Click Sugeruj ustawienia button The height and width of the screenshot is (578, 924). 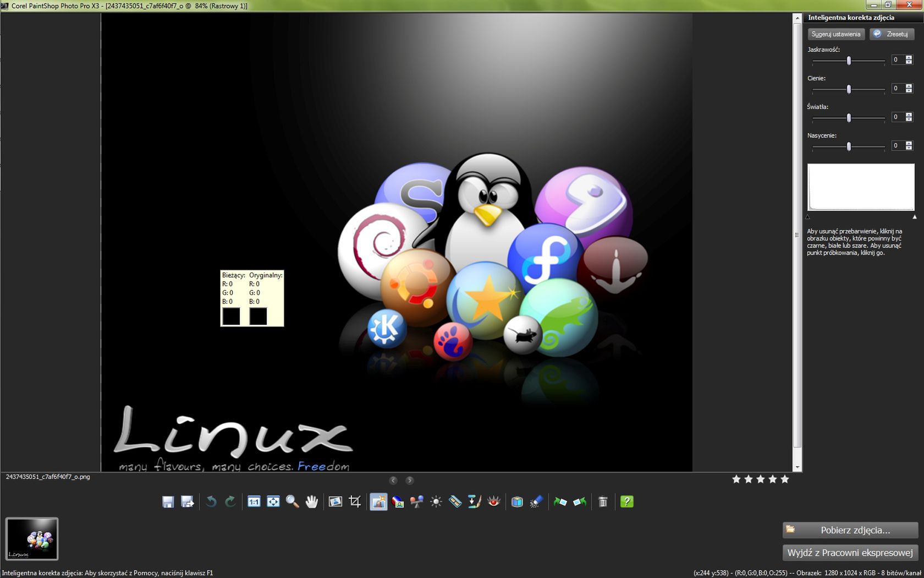(836, 34)
